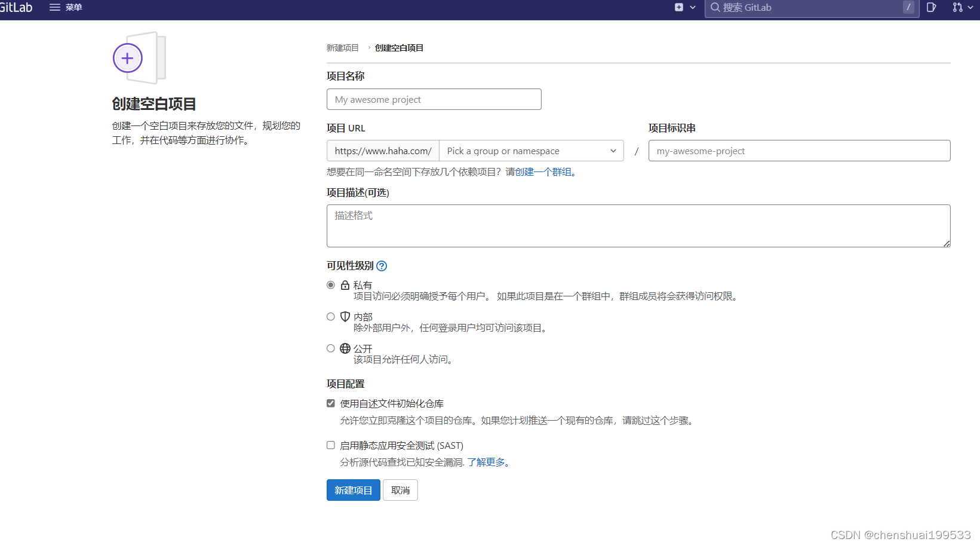Click the description textarea resize handle
This screenshot has height=545, width=980.
(x=947, y=243)
